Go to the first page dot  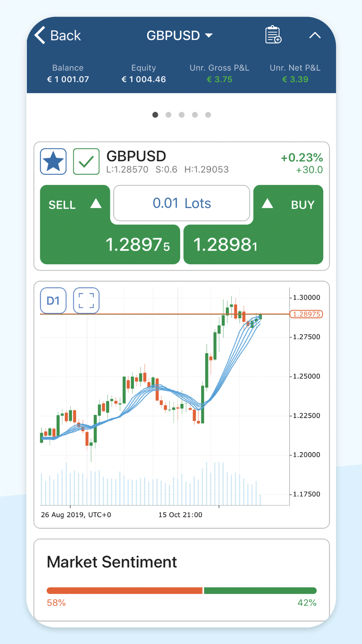(155, 115)
